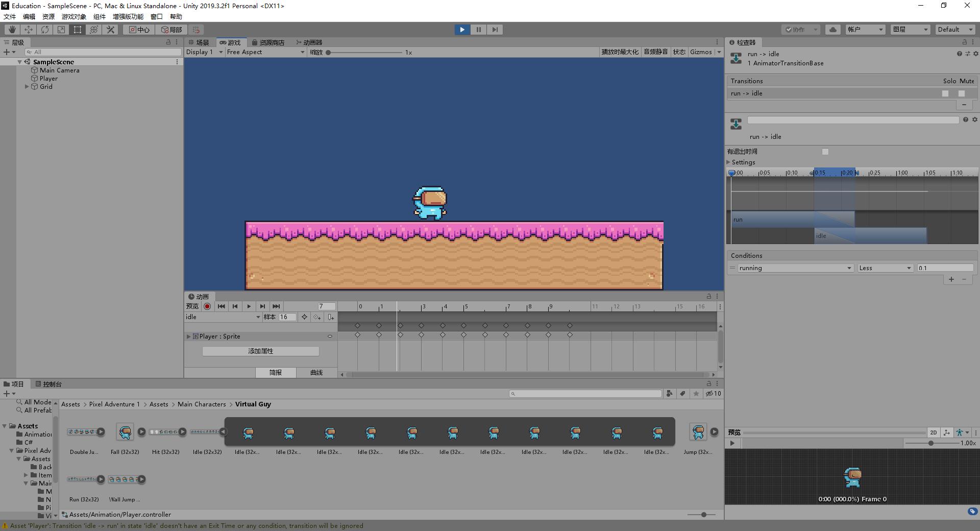The width and height of the screenshot is (980, 531).
Task: Toggle Mute Audio in Game view
Action: [x=655, y=52]
